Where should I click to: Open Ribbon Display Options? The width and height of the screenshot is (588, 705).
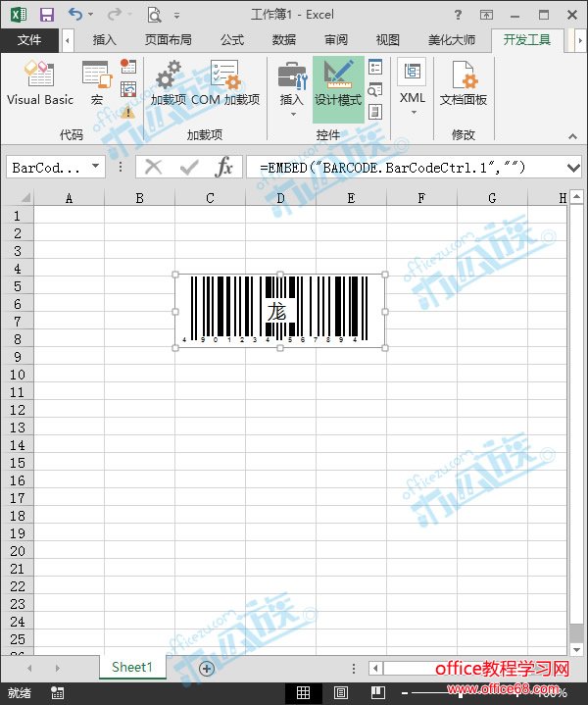pos(486,15)
